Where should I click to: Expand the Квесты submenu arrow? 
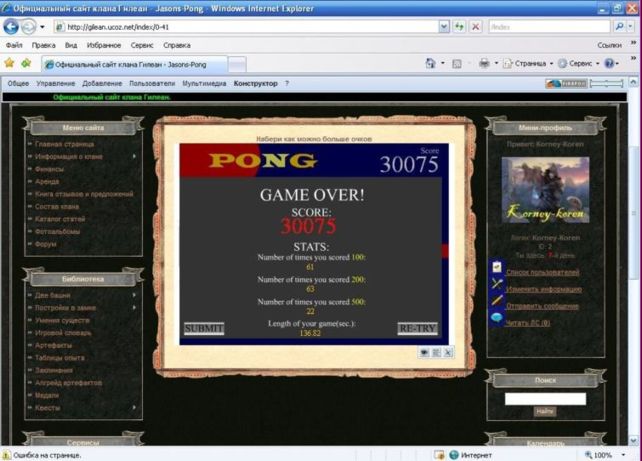tap(134, 408)
